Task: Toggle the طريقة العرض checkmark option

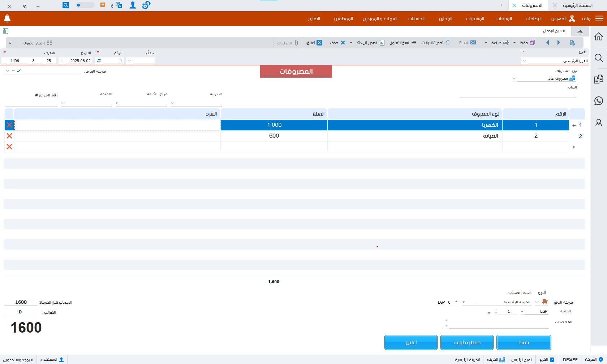Action: click(x=19, y=71)
